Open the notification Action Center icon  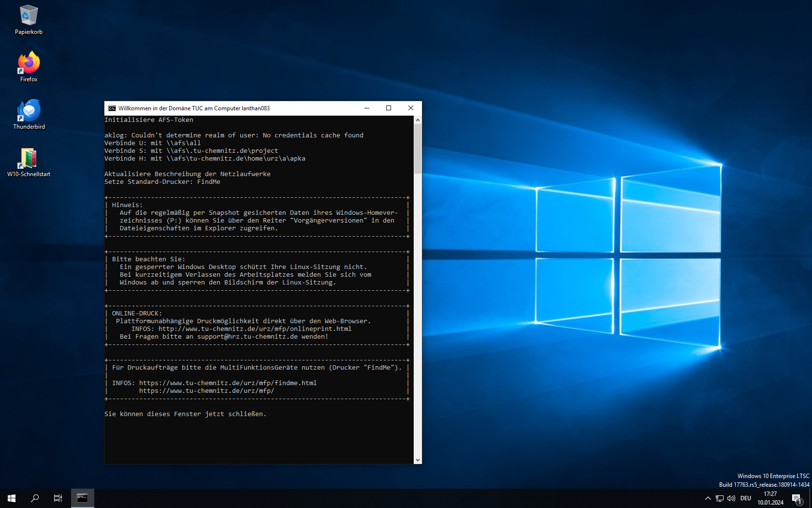(x=797, y=498)
